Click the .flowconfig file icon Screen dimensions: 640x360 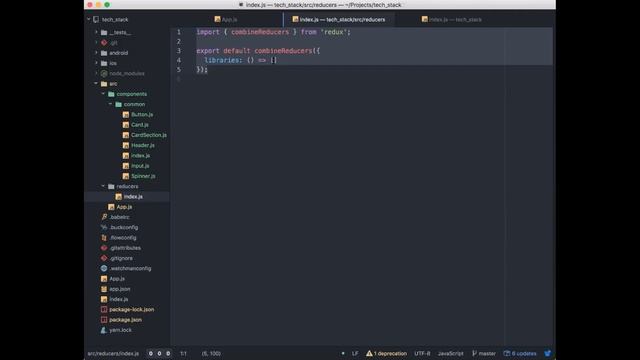(104, 238)
